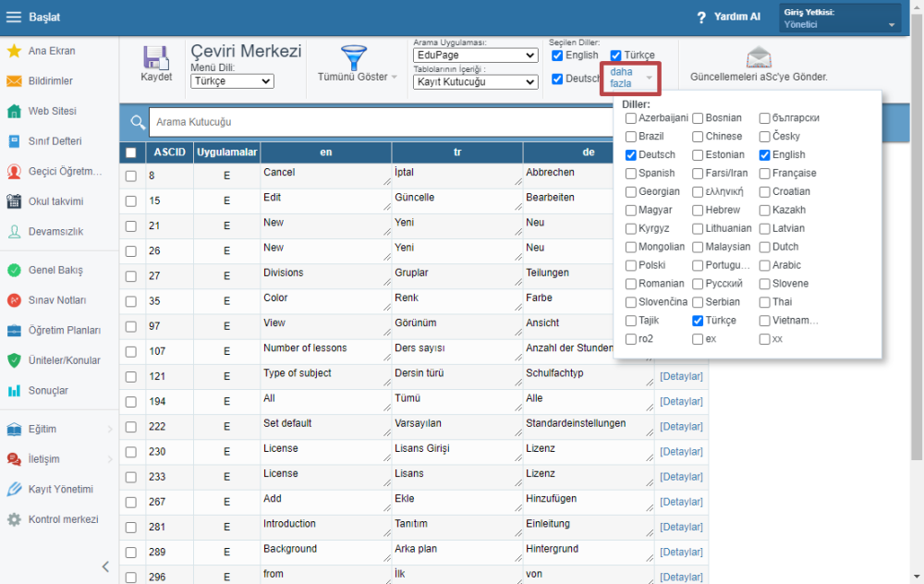The image size is (924, 584).
Task: Open Detaylar link for row 267
Action: (x=681, y=502)
